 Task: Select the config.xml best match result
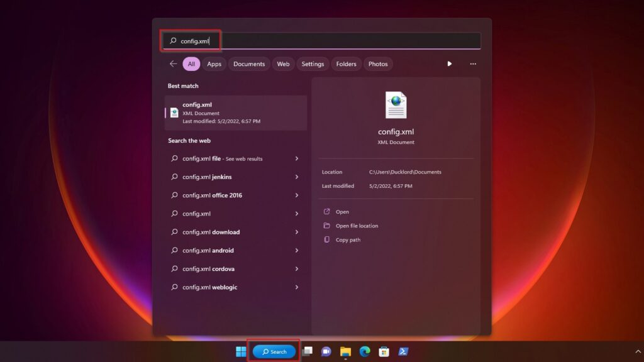tap(236, 113)
